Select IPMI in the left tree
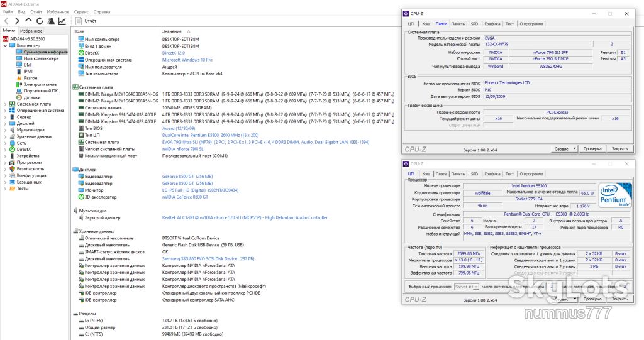Image resolution: width=644 pixels, height=340 pixels. 28,72
